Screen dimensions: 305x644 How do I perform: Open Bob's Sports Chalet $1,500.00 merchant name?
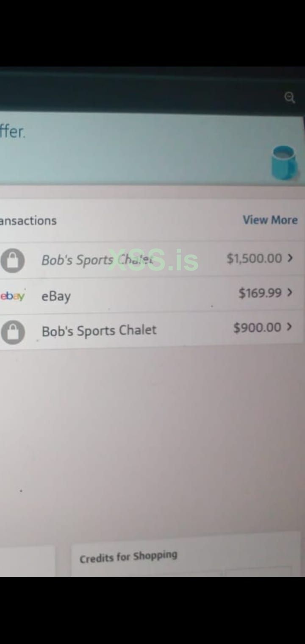[x=97, y=260]
